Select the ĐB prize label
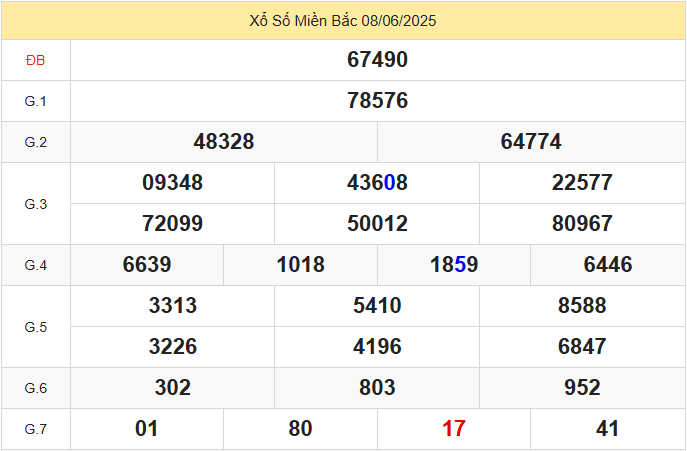The height and width of the screenshot is (451, 687). tap(35, 60)
